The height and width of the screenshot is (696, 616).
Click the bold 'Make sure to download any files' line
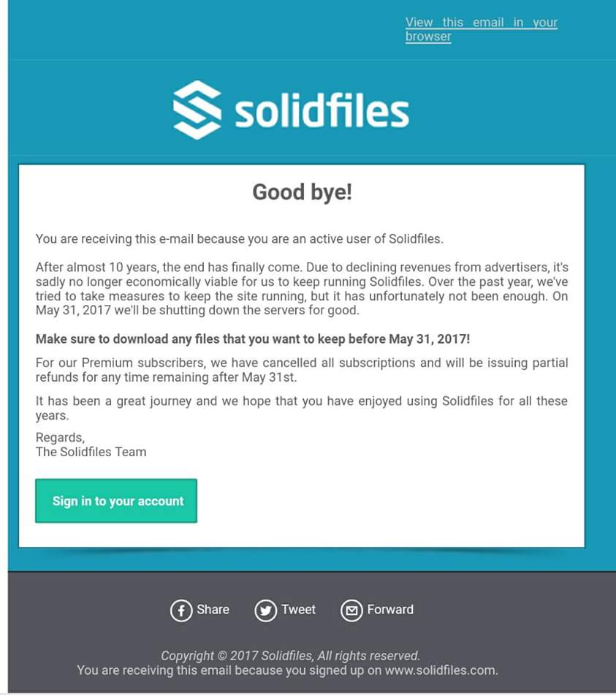(x=253, y=339)
